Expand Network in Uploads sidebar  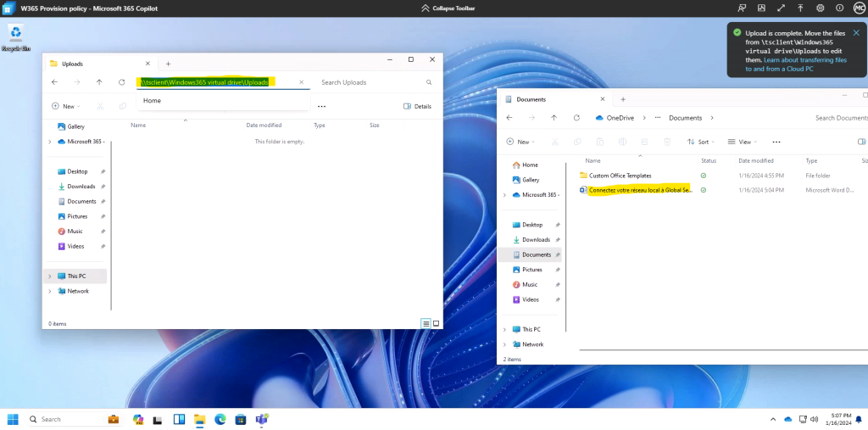50,292
